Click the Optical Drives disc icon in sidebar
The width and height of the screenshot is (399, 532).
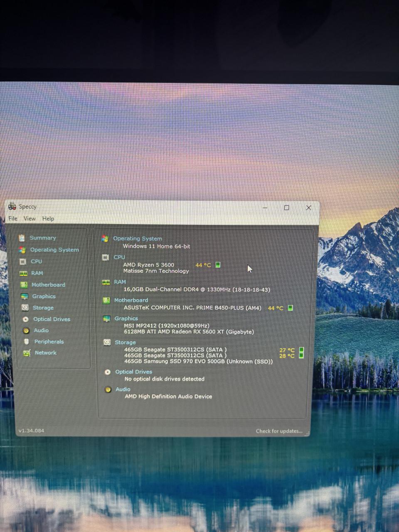[26, 319]
